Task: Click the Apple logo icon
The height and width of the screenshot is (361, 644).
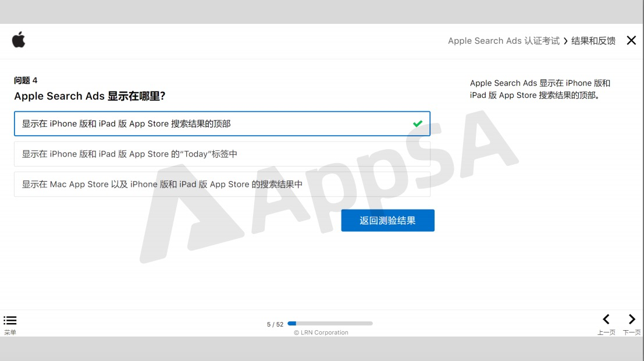Action: pos(19,40)
